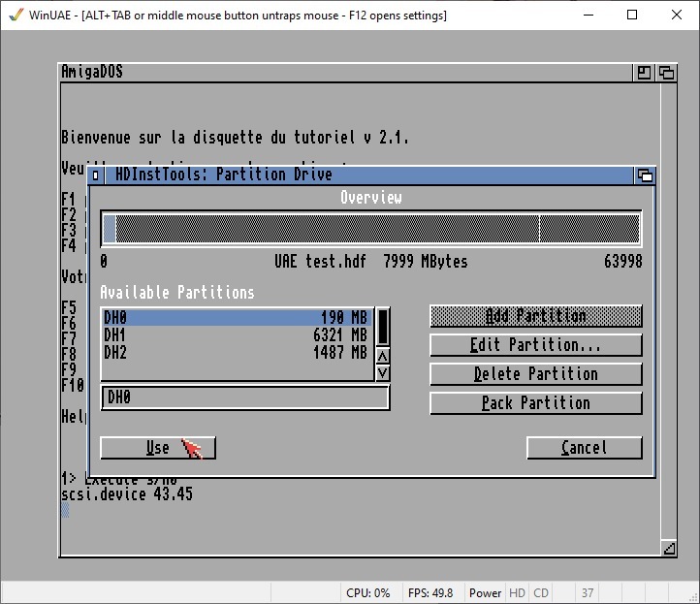Viewport: 700px width, 604px height.
Task: Click the large DH1 segment in overview bar
Action: 328,229
